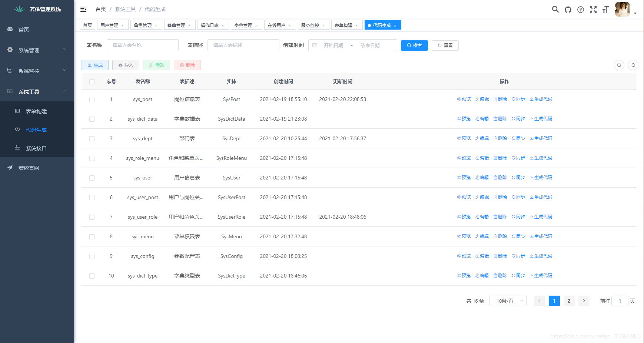Open 系统接口 in the sidebar
Image resolution: width=644 pixels, height=343 pixels.
37,148
